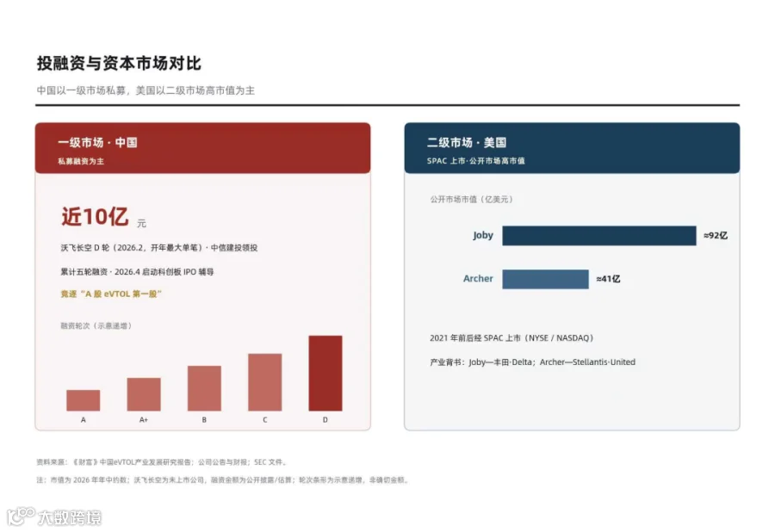
Task: Click the Joby label
Action: point(483,235)
